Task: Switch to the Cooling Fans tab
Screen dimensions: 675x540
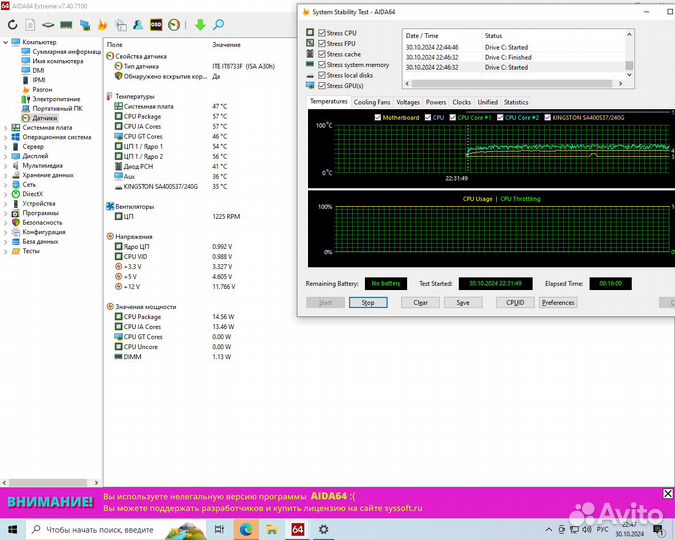Action: point(372,102)
